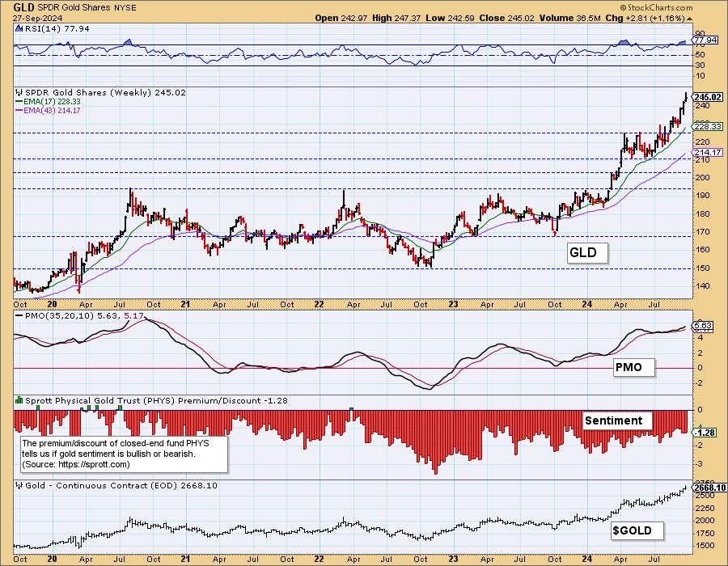Click the 77.94 RSI value tag on right axis

pos(706,40)
